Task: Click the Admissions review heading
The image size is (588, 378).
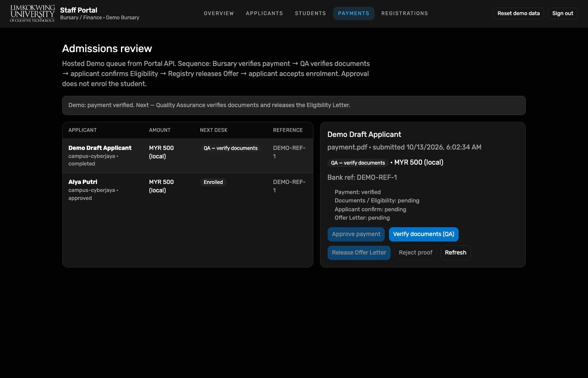Action: click(x=107, y=49)
